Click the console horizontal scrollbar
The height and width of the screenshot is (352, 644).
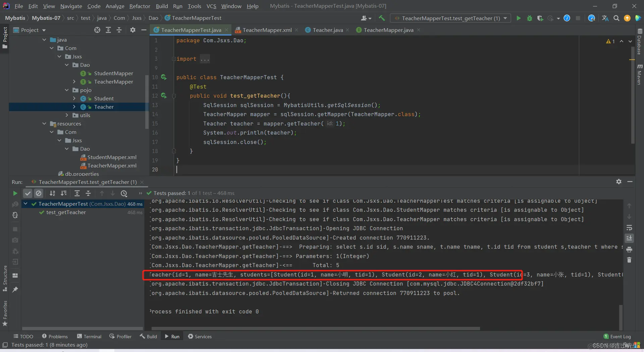(x=316, y=328)
